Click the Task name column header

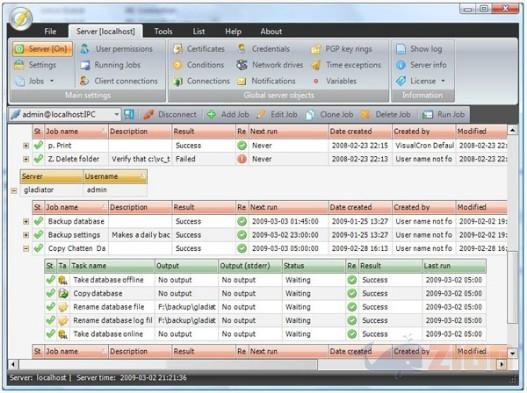click(x=112, y=266)
